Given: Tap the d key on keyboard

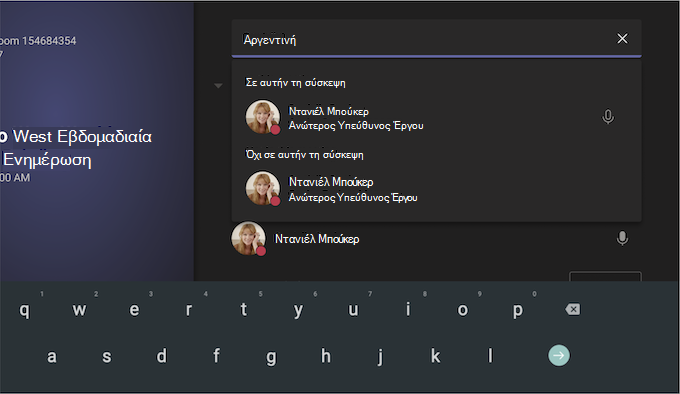Looking at the screenshot, I should (x=161, y=356).
